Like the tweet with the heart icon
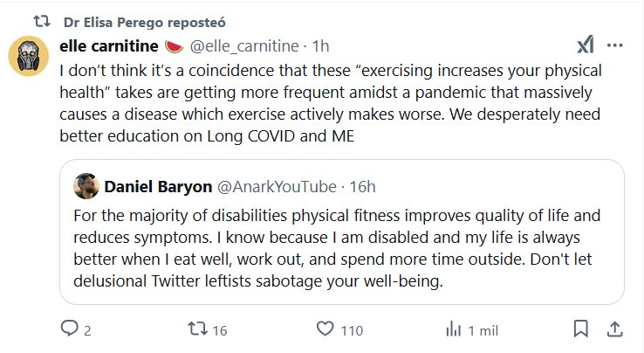The height and width of the screenshot is (353, 644). (325, 329)
